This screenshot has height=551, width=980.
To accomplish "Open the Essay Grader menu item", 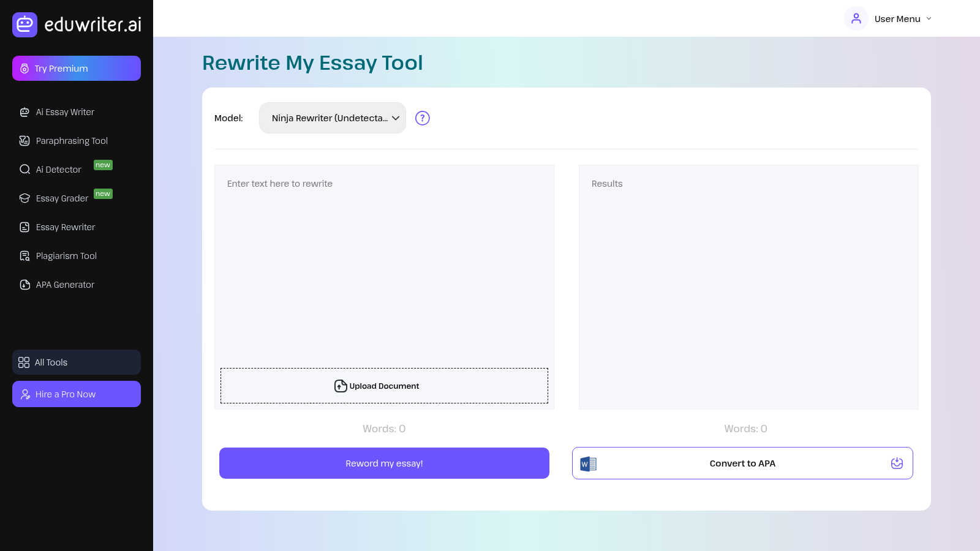I will coord(62,198).
